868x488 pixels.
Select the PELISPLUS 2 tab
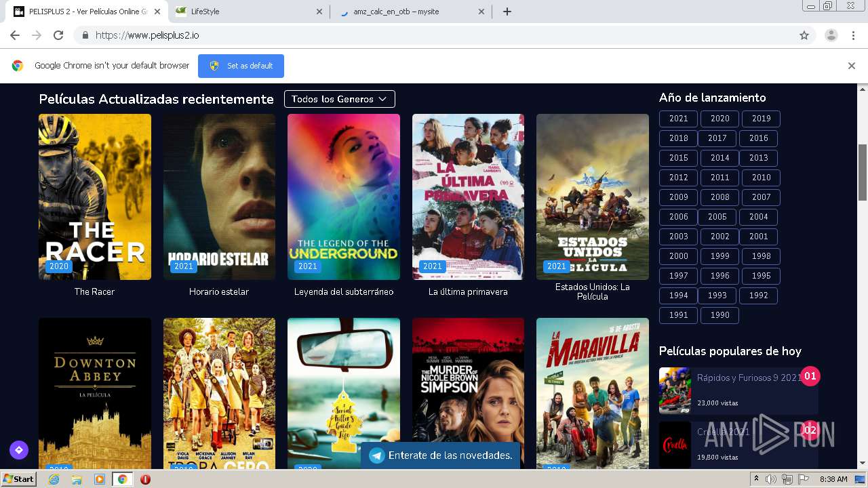coord(88,12)
